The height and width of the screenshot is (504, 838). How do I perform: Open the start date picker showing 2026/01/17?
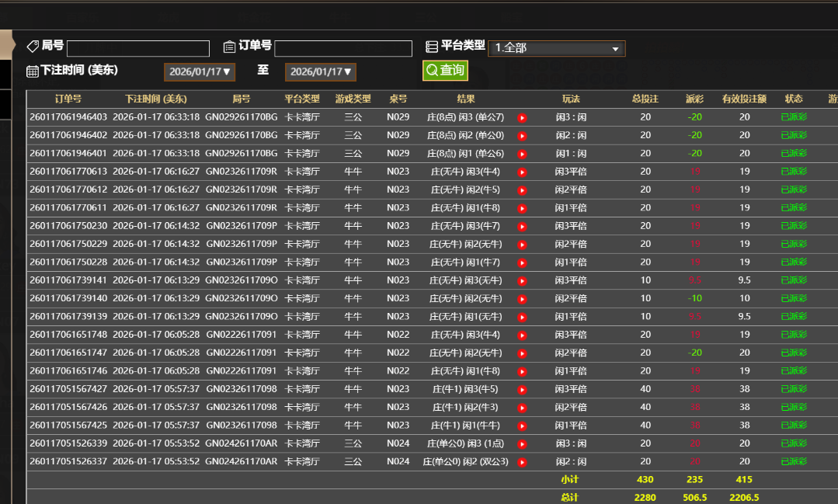(x=199, y=71)
